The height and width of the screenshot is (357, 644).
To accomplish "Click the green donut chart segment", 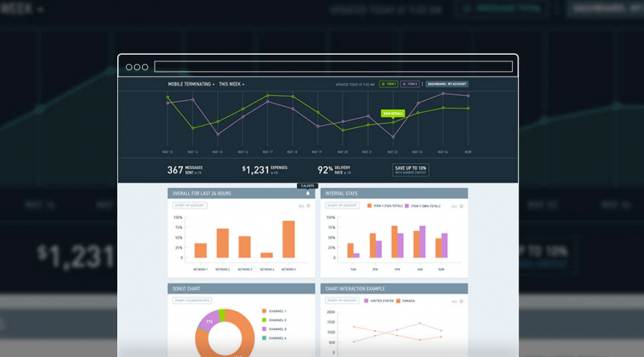I will point(221,315).
